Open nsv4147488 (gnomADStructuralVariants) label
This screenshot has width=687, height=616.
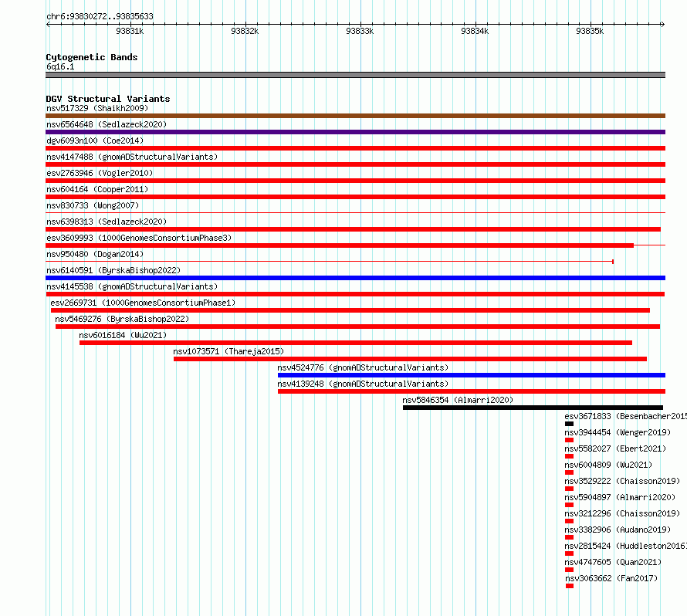tap(132, 157)
